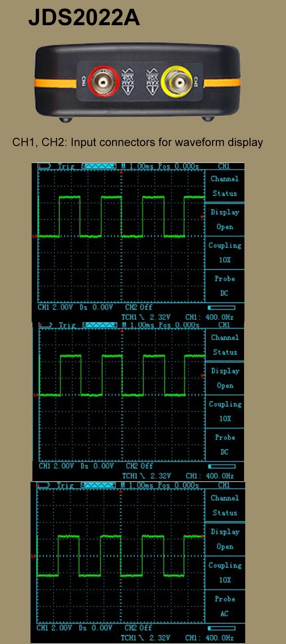Click the Trig status in the second screen
Viewport: 286px width, 644px height.
67,325
